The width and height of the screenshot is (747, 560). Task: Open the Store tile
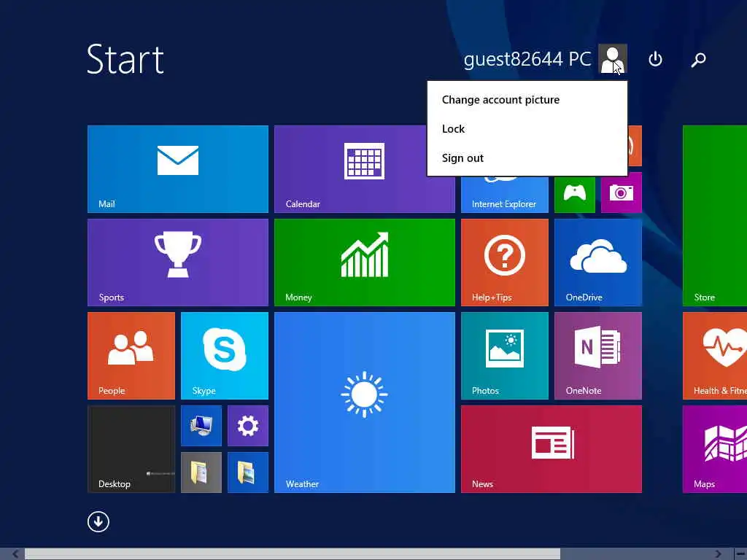point(715,216)
